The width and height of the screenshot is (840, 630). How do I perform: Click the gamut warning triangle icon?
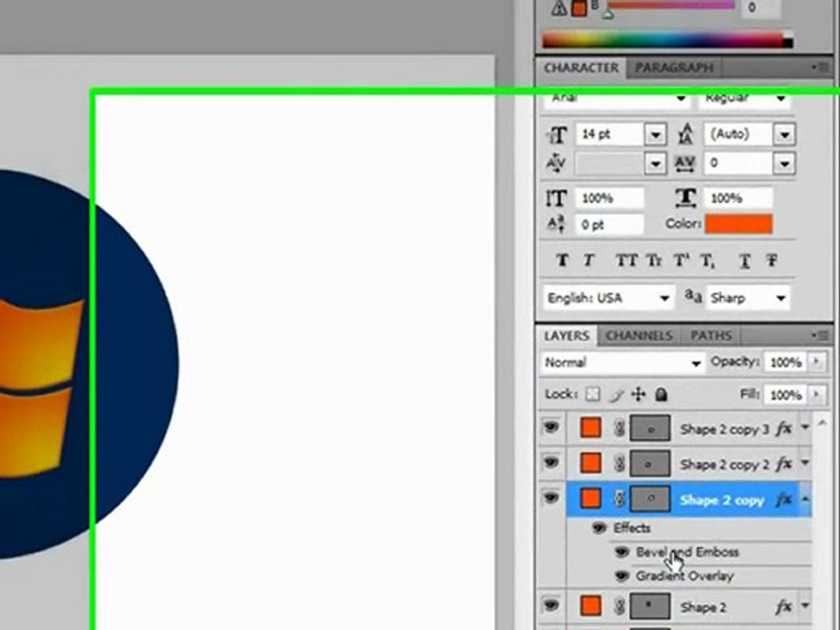[559, 8]
